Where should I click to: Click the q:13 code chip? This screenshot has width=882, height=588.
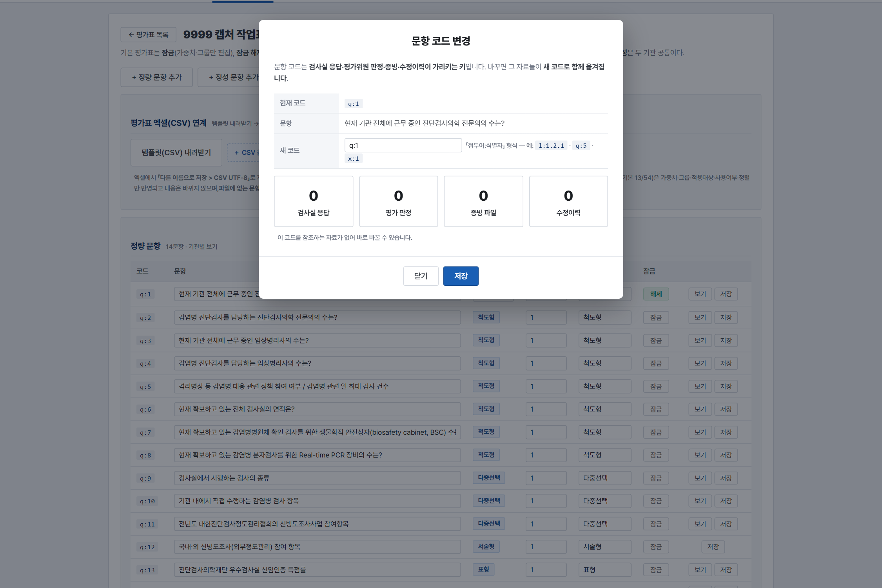click(x=147, y=570)
